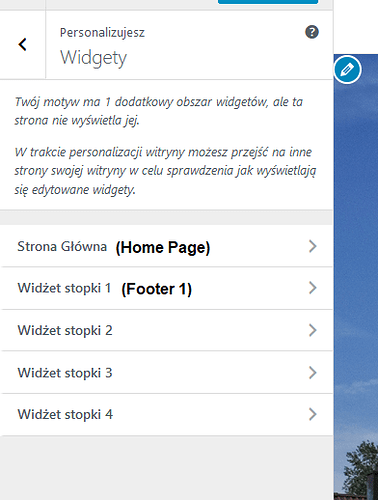Open the Widżet stopki 1 label

coord(64,288)
